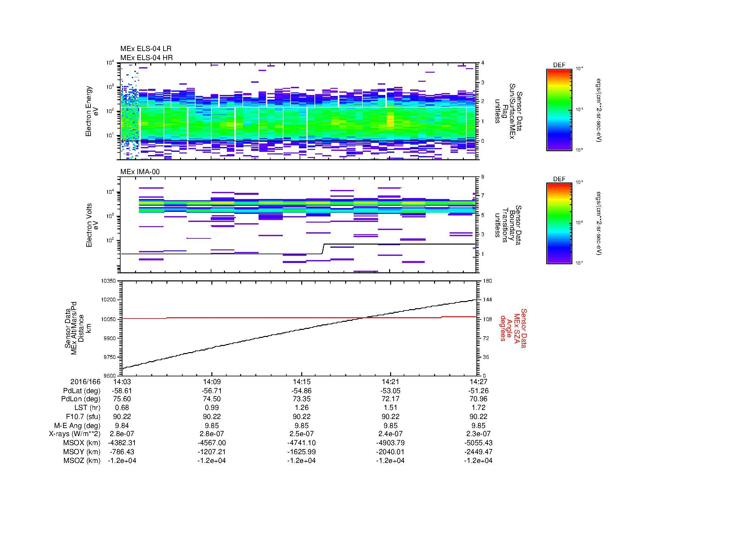Click the Electron Energy eV axis title
Screen dimensions: 756x534
(x=92, y=111)
